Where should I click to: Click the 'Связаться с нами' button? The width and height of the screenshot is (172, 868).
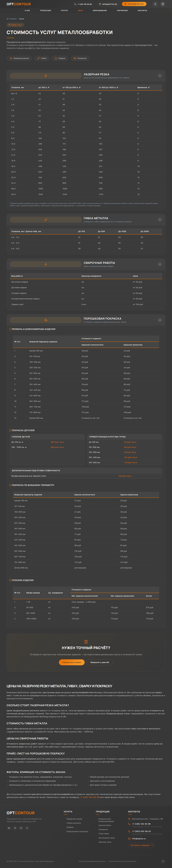click(x=72, y=662)
